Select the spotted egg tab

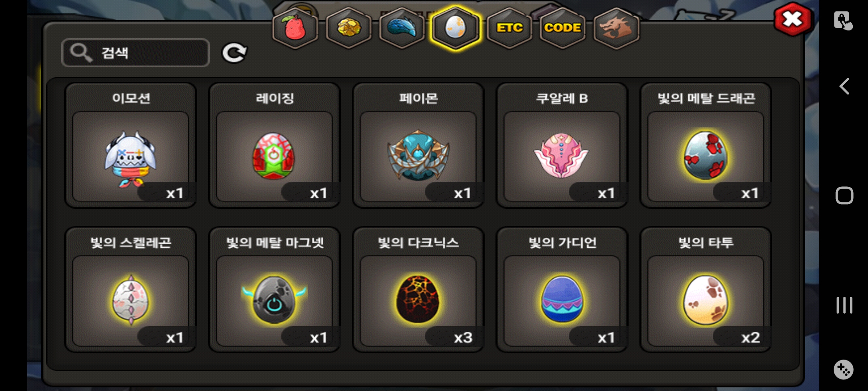(455, 28)
